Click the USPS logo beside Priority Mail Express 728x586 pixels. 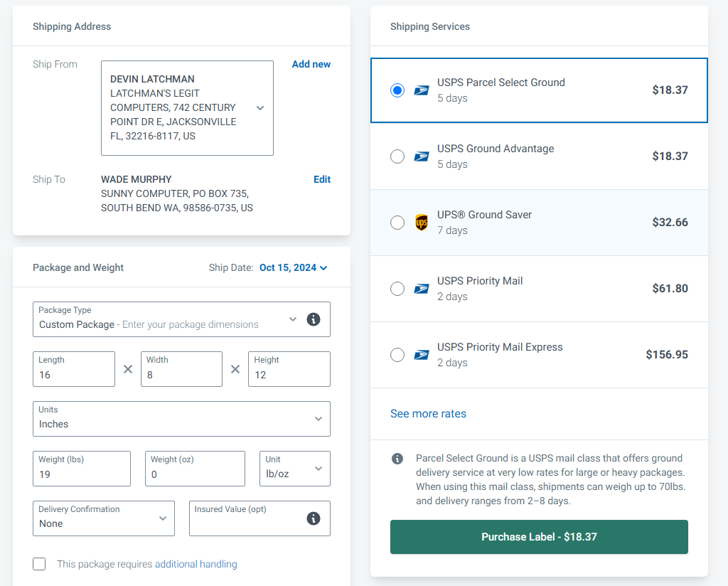pyautogui.click(x=422, y=355)
